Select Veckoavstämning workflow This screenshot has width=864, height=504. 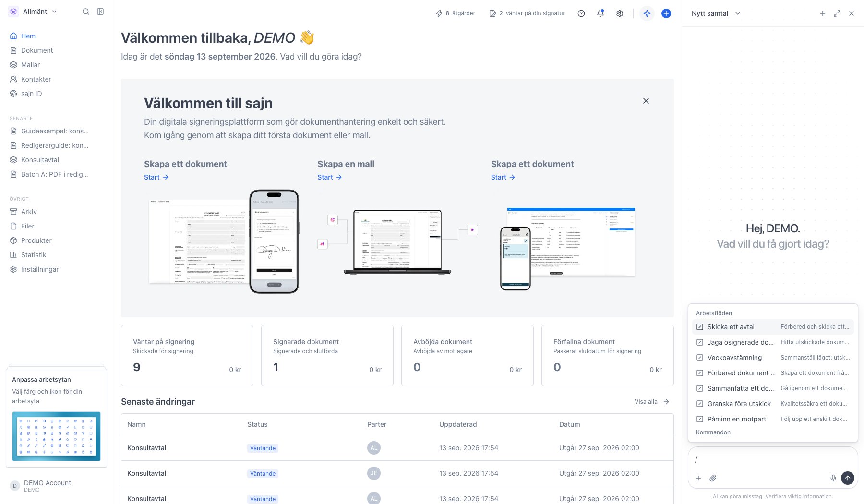coord(773,358)
